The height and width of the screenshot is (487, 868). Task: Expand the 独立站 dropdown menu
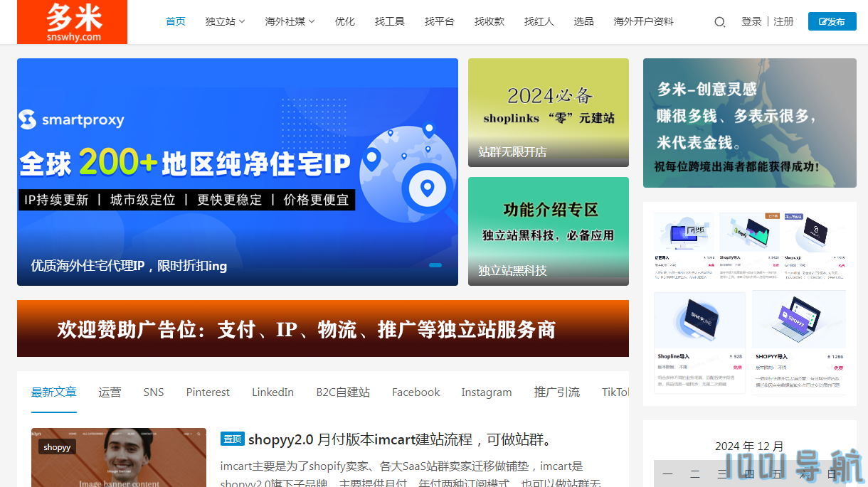pyautogui.click(x=225, y=21)
